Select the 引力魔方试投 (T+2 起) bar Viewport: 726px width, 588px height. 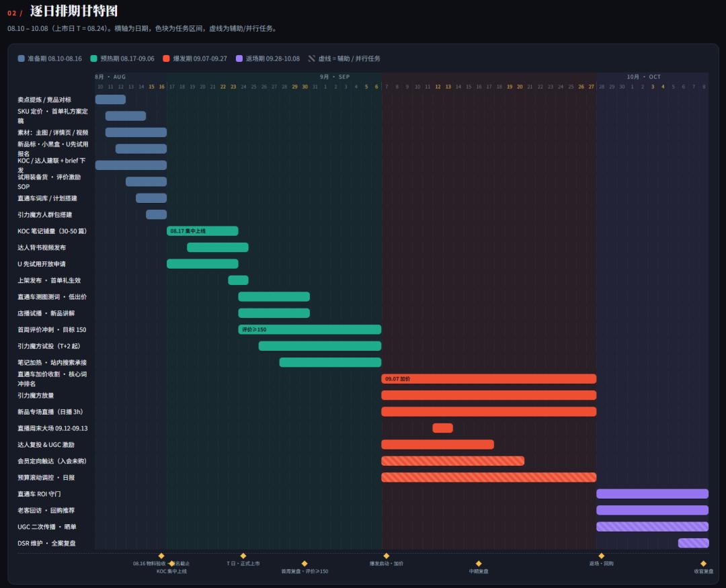point(320,346)
